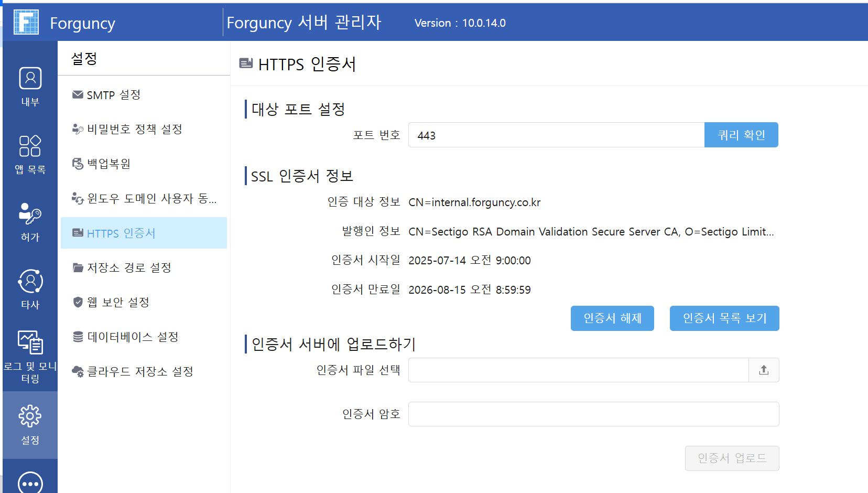Open 웹 보안 설정 menu item
The width and height of the screenshot is (868, 493).
click(144, 302)
